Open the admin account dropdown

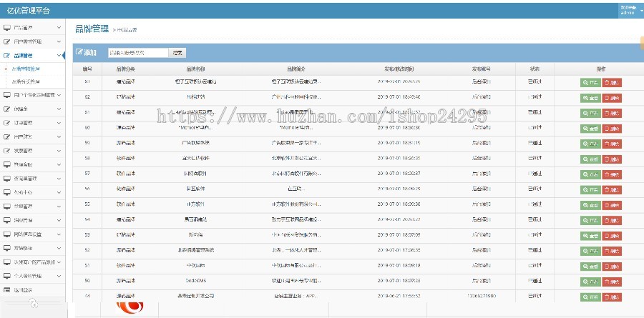pos(631,10)
